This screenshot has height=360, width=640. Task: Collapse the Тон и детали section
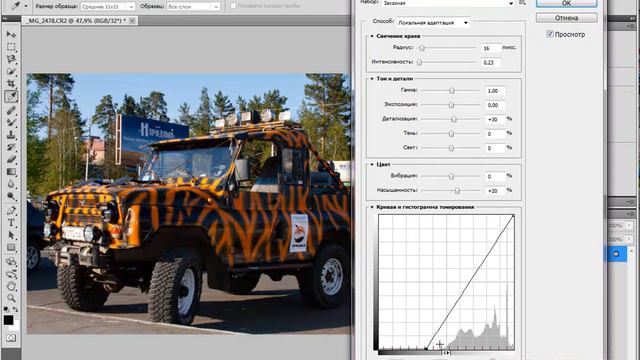(x=372, y=78)
